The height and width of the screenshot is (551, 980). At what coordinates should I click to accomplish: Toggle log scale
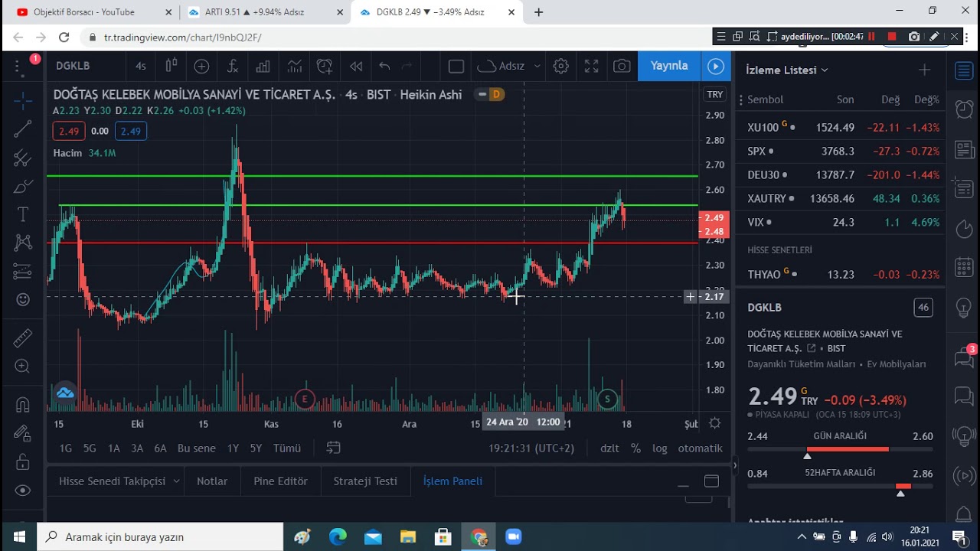click(659, 448)
